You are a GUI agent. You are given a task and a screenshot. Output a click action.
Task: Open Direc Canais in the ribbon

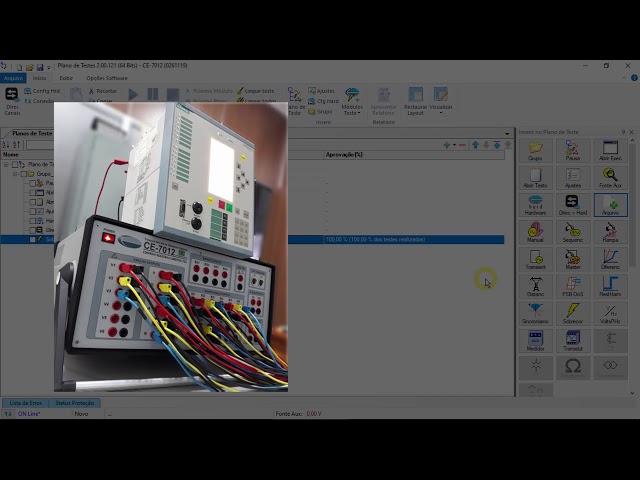point(12,101)
